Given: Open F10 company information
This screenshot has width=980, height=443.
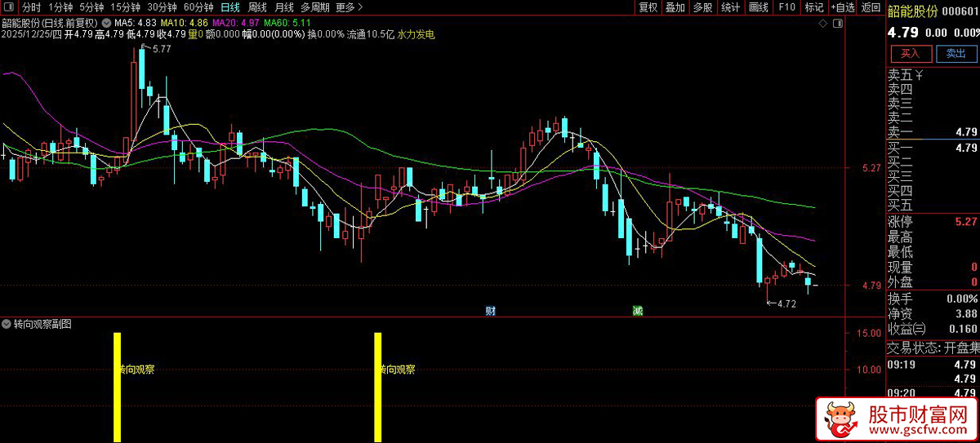Looking at the screenshot, I should pyautogui.click(x=786, y=7).
